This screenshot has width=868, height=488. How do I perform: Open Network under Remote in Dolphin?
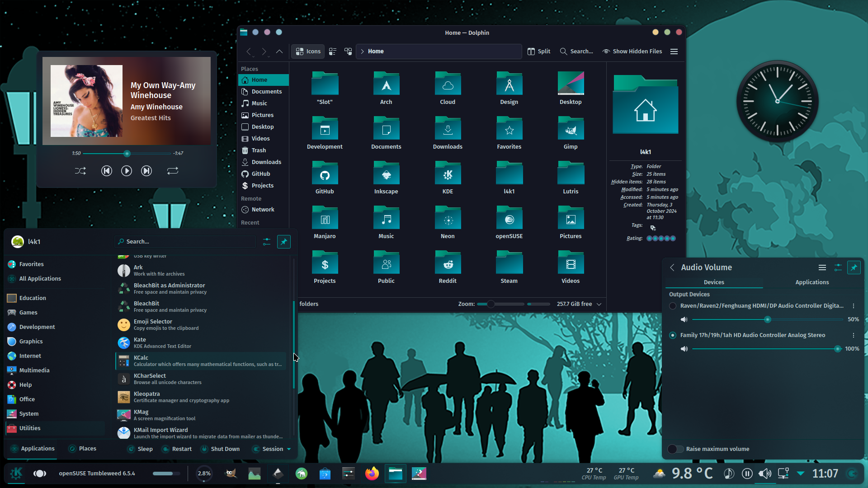click(x=264, y=210)
